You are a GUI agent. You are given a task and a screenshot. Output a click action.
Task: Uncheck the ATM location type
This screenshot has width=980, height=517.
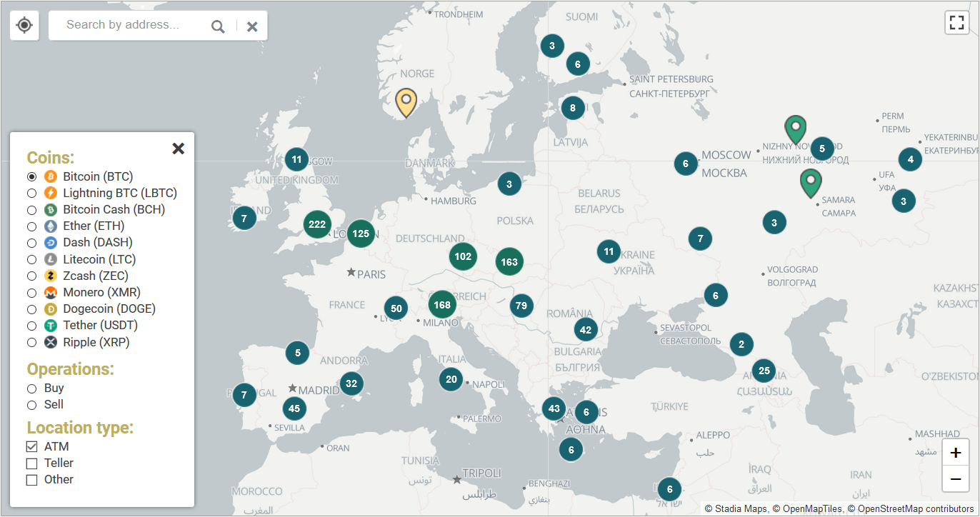pos(31,446)
